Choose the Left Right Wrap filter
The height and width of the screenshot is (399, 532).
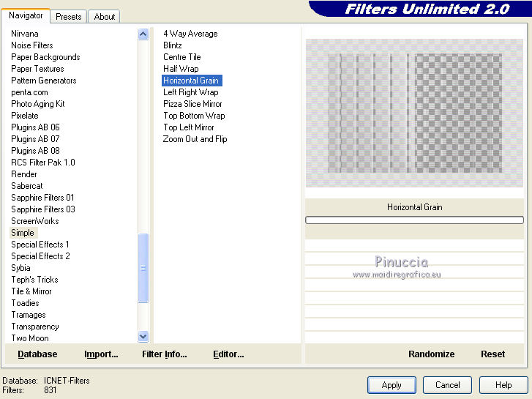191,92
